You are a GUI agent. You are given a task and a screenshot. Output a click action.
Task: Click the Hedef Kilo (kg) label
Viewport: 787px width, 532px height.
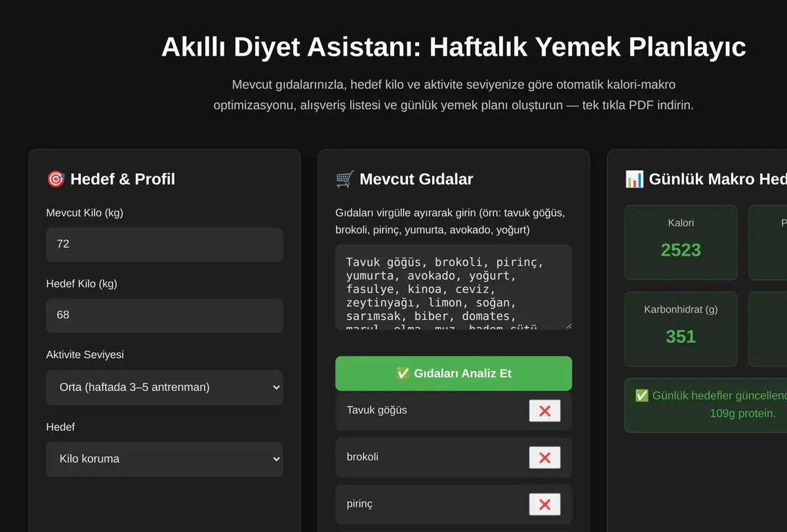coord(81,283)
